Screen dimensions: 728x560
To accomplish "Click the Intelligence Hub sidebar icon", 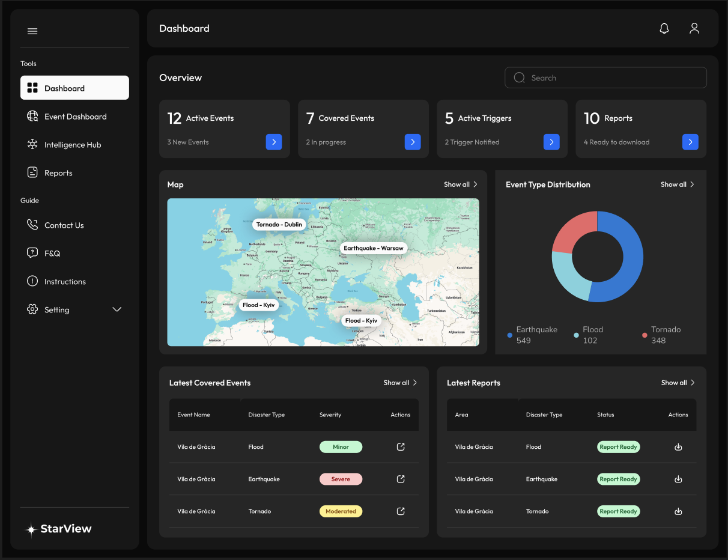I will pos(32,145).
